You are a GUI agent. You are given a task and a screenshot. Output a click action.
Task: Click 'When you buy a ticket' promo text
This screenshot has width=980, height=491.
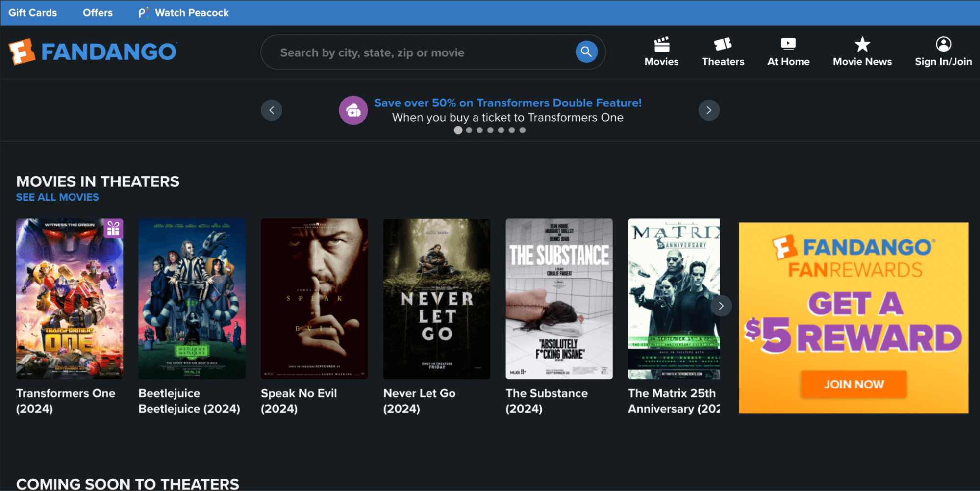508,118
